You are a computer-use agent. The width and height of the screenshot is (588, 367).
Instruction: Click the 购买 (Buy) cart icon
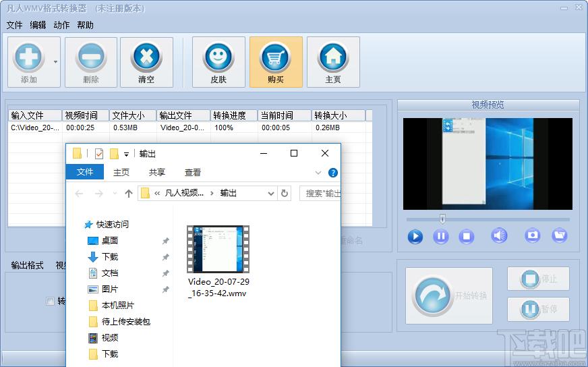coord(276,62)
